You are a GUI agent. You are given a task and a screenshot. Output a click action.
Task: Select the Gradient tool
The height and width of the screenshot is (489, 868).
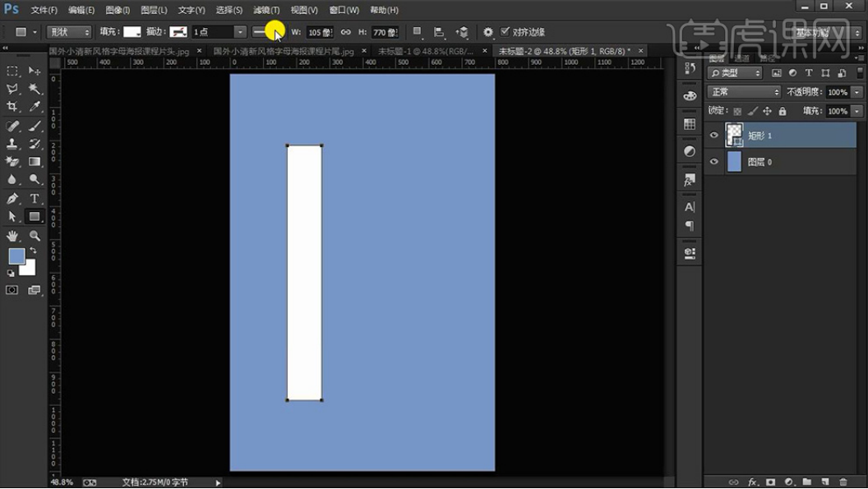tap(35, 162)
